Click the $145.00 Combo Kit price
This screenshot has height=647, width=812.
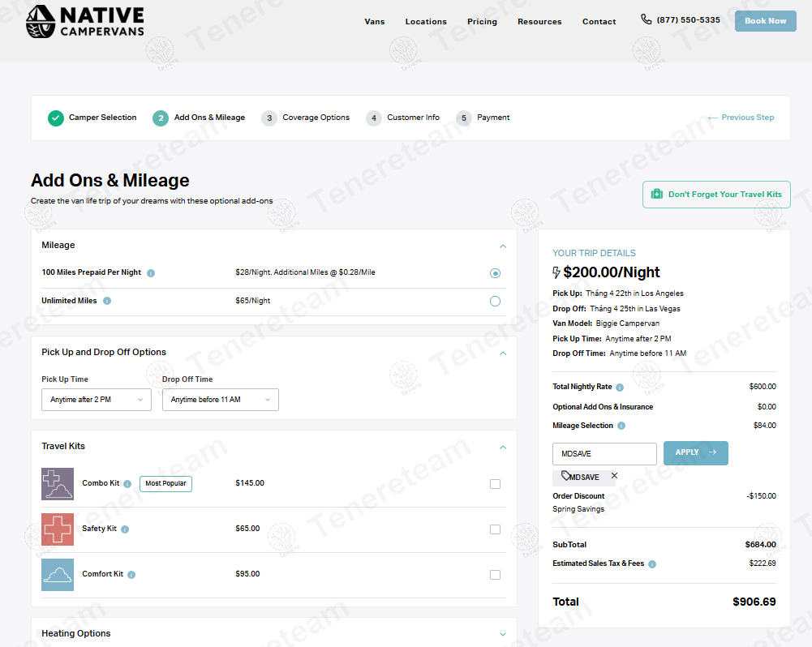250,483
